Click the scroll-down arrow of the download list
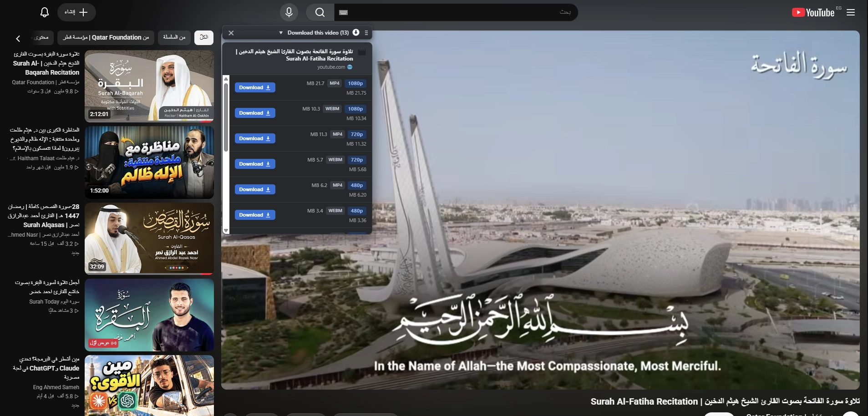This screenshot has width=868, height=416. click(x=226, y=230)
